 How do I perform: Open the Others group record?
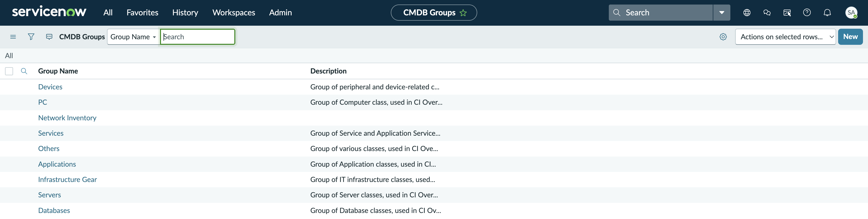pyautogui.click(x=48, y=149)
